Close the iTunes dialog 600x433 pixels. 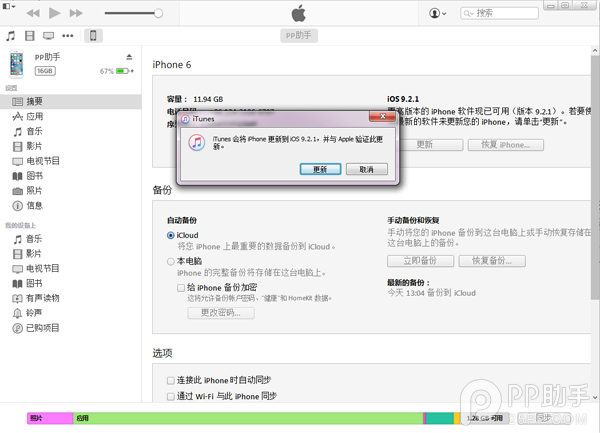tap(382, 116)
